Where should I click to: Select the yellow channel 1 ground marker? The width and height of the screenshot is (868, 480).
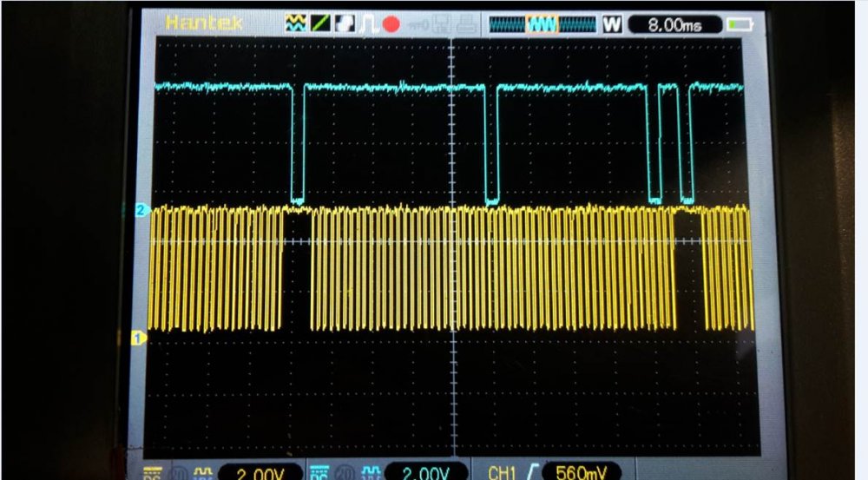point(137,337)
